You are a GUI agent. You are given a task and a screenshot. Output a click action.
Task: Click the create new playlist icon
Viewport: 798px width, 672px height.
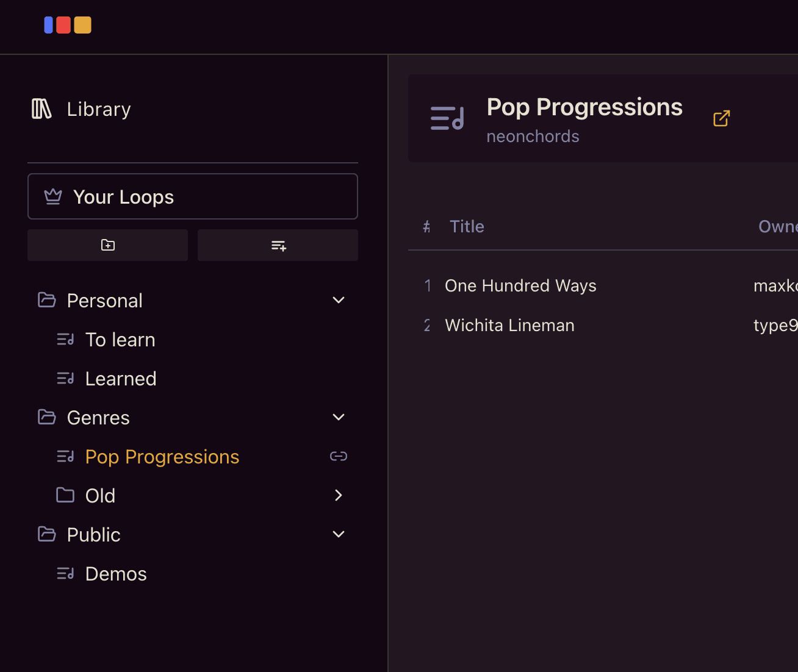pyautogui.click(x=278, y=245)
